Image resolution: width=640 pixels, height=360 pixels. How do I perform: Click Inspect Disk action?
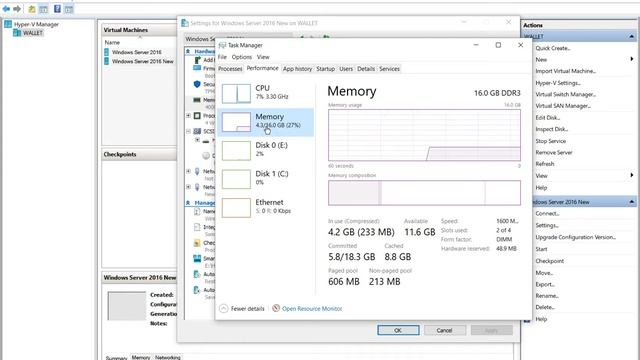coord(551,129)
